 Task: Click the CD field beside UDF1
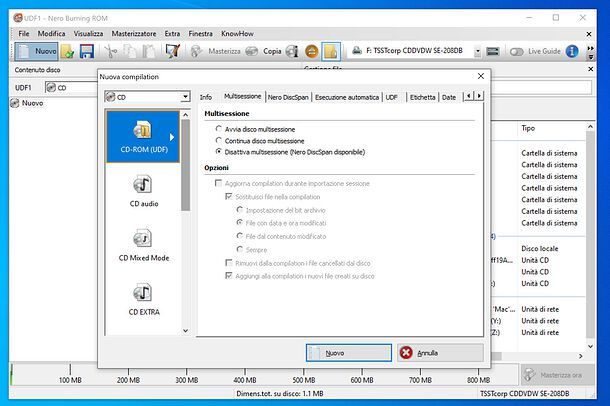click(x=71, y=88)
